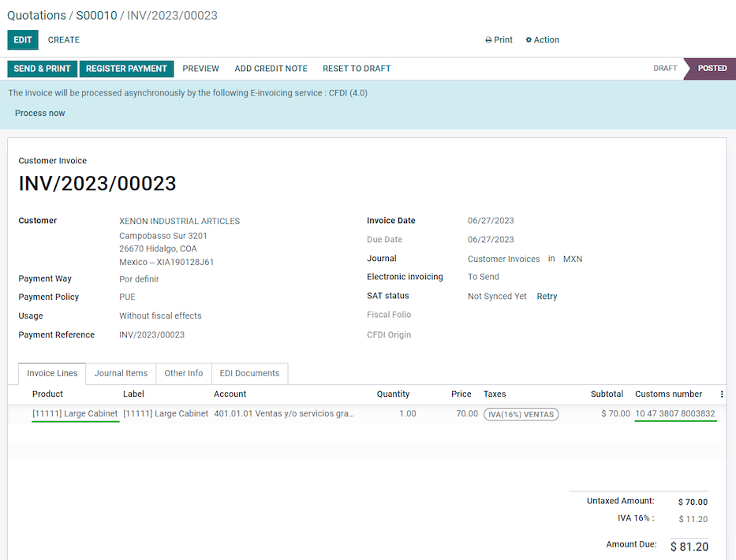This screenshot has height=560, width=736.
Task: Switch to the Journal Items tab
Action: [x=121, y=373]
